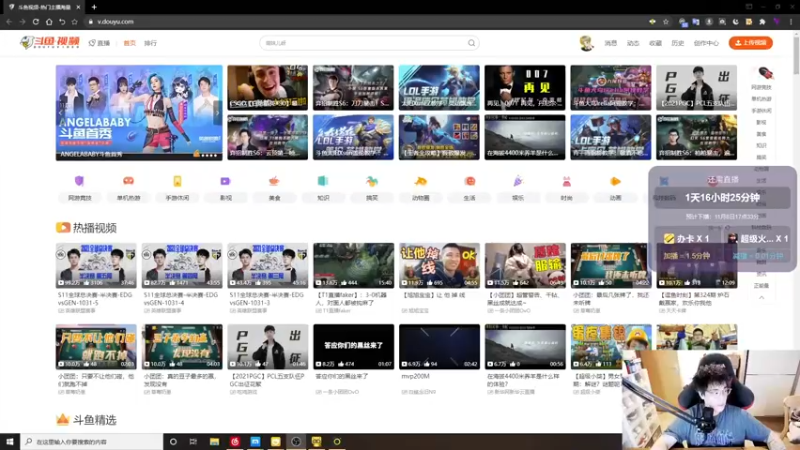Select the 手游休闲 phone category icon
800x450 pixels.
coord(177,181)
